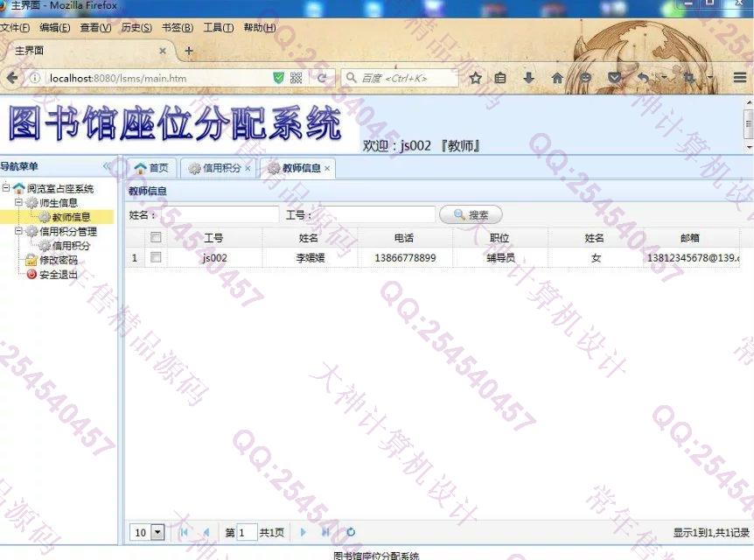The width and height of the screenshot is (754, 560).
Task: Toggle the select-all checkbox in table header
Action: (x=156, y=237)
